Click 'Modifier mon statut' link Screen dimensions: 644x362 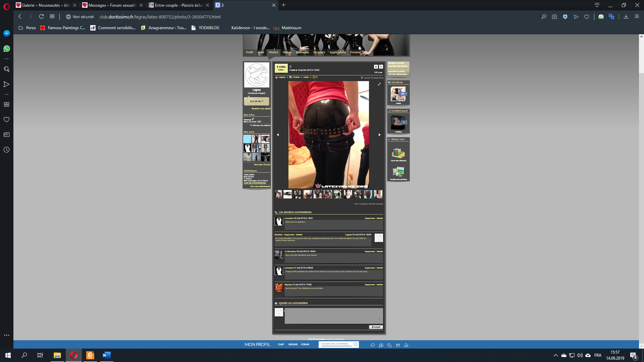[261, 109]
